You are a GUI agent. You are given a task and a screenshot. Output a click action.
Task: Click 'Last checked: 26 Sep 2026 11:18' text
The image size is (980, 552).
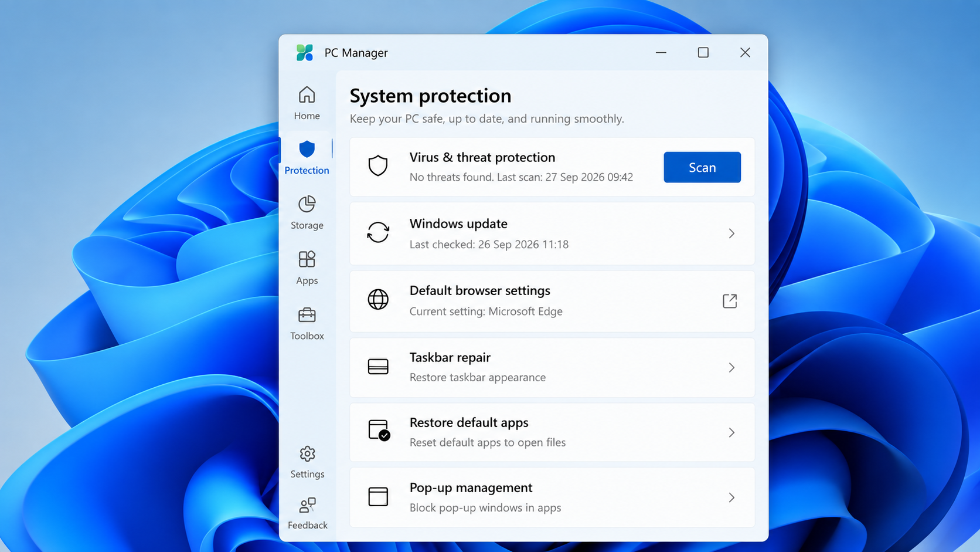coord(489,244)
